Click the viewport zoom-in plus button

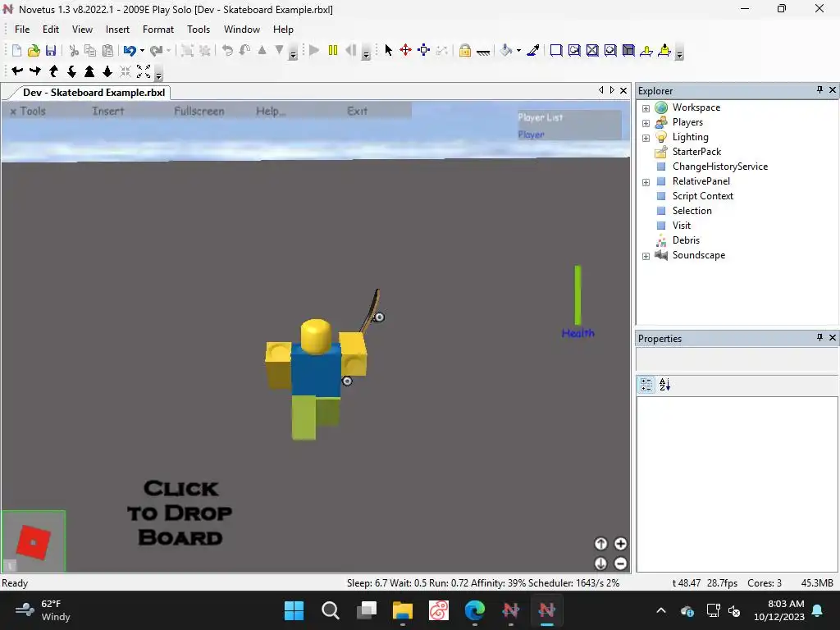[x=620, y=545]
